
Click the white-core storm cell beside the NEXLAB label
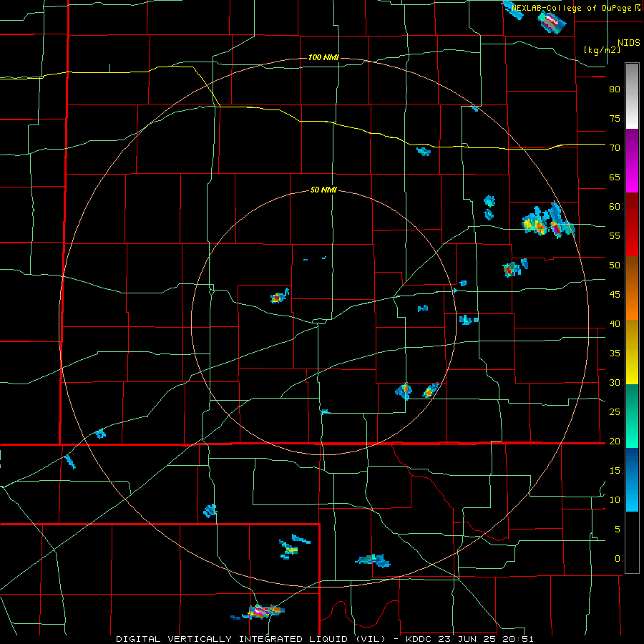(552, 21)
